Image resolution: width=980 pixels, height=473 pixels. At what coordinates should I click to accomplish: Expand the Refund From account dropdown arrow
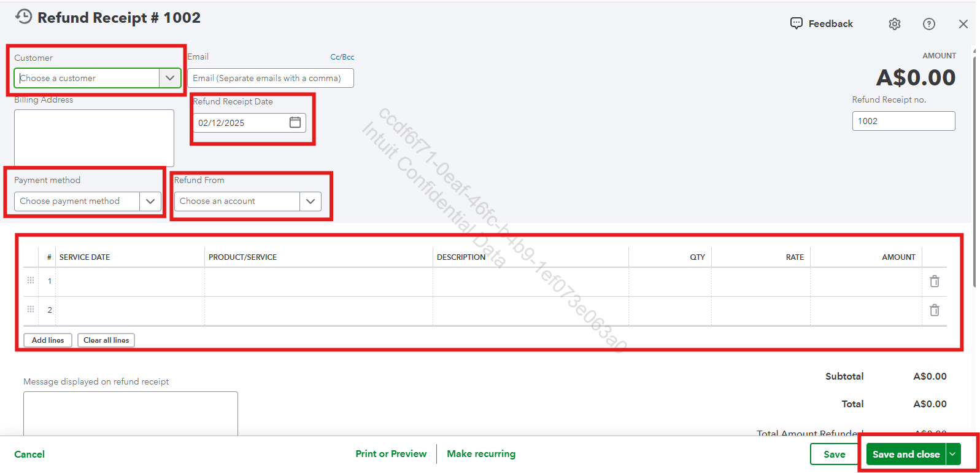pos(311,201)
